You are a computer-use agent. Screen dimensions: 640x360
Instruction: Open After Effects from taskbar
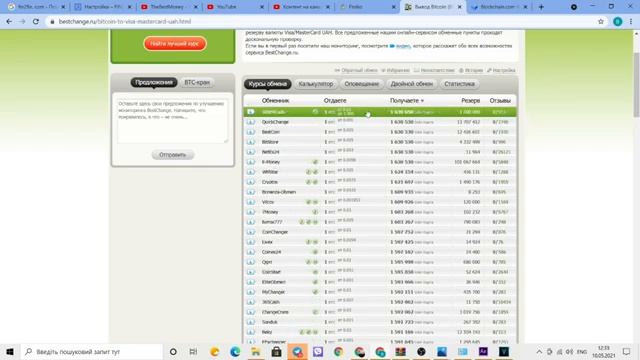pos(483,351)
